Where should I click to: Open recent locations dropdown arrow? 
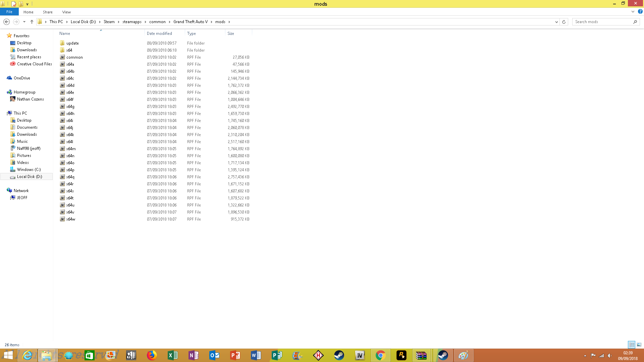point(24,22)
